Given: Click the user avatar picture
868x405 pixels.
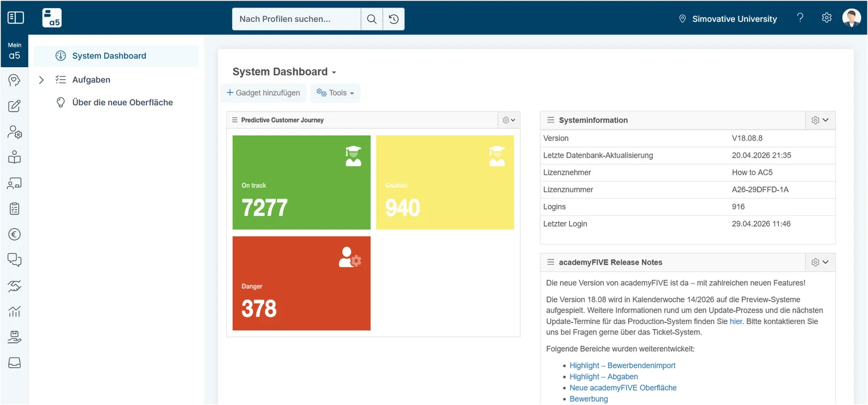Looking at the screenshot, I should pos(851,18).
